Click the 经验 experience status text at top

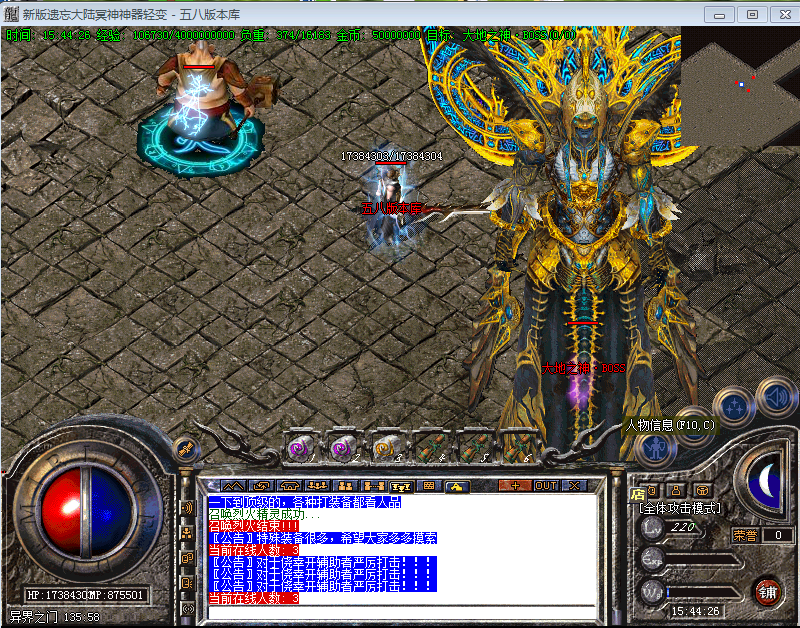(x=165, y=35)
